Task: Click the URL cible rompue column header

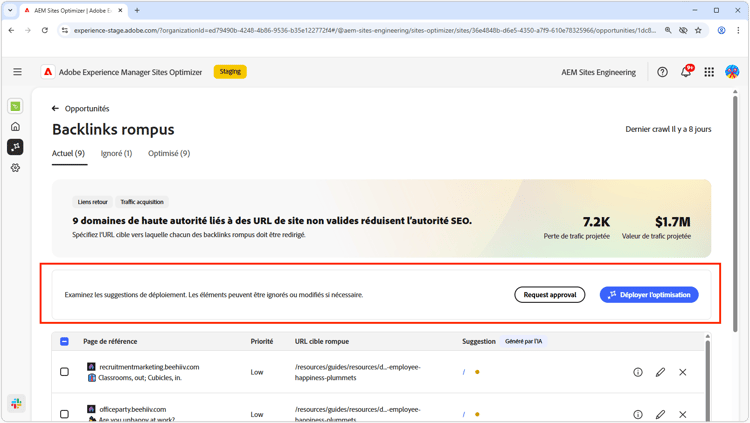Action: [321, 341]
